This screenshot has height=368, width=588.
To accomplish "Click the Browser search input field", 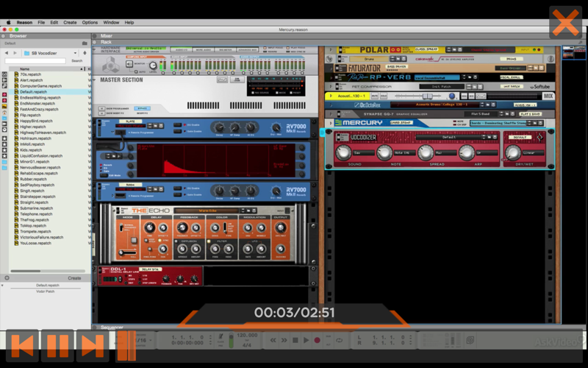I will 35,60.
